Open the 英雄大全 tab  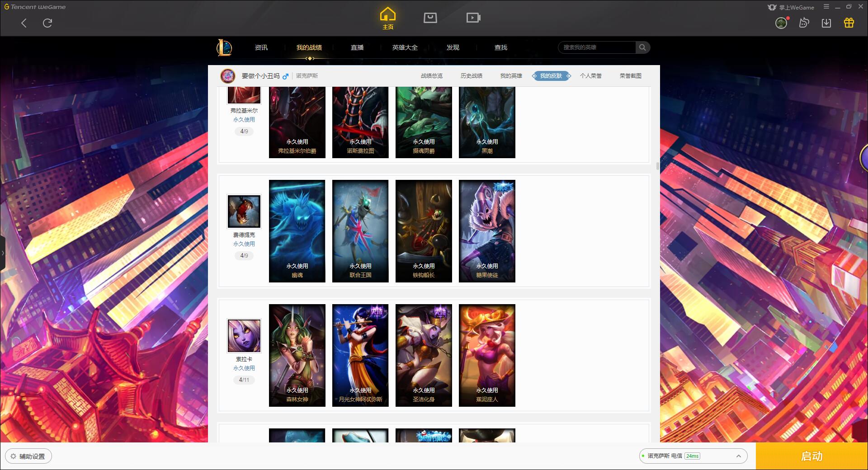tap(405, 47)
